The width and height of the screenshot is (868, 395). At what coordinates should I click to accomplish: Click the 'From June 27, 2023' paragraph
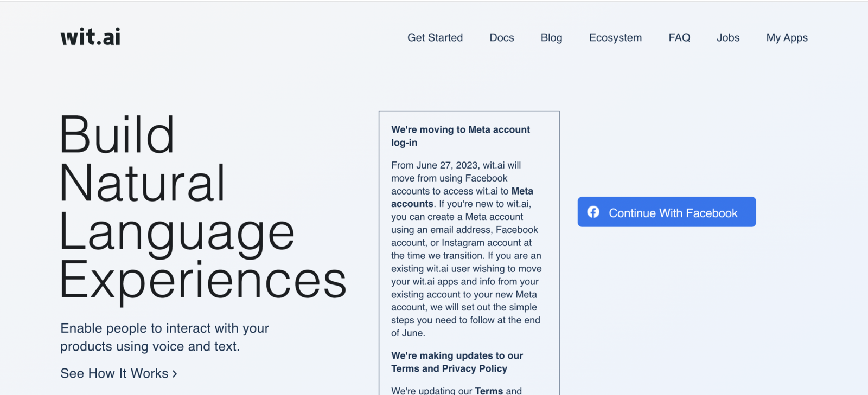click(467, 249)
